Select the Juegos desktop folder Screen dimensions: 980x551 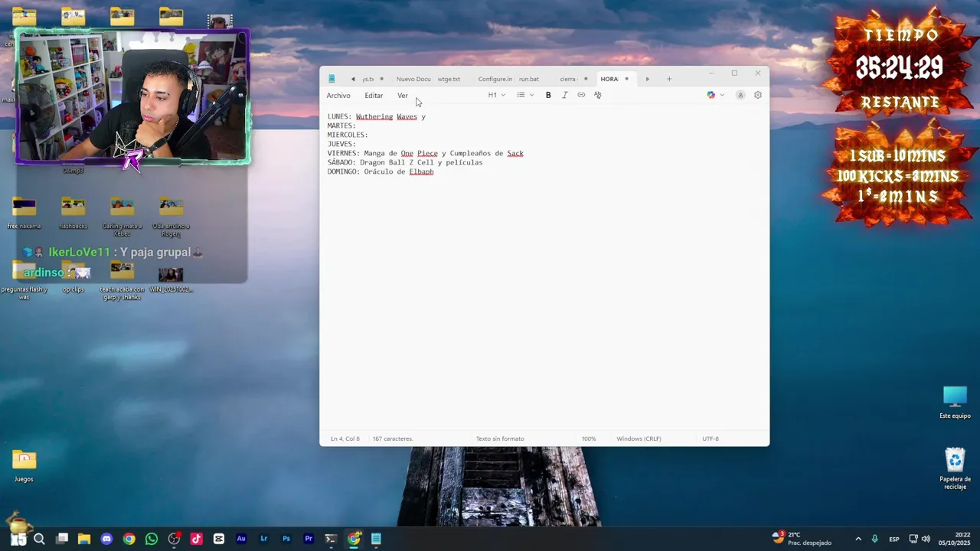click(24, 466)
